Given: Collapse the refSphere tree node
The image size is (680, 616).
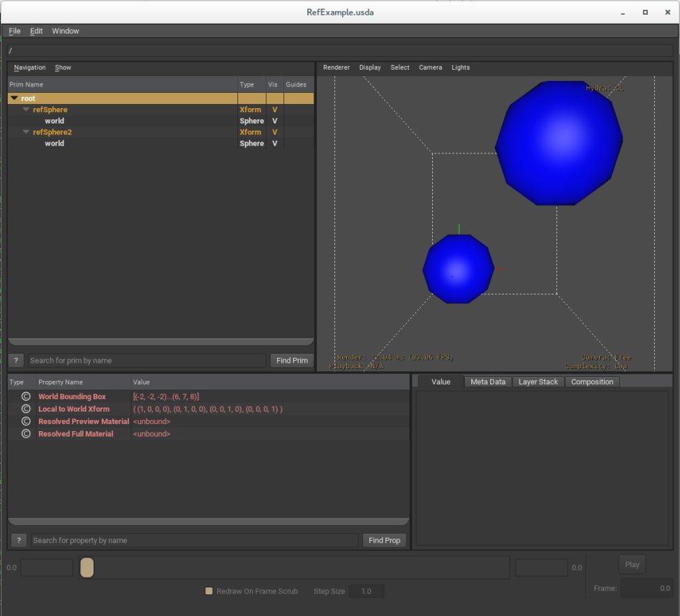Looking at the screenshot, I should tap(26, 110).
